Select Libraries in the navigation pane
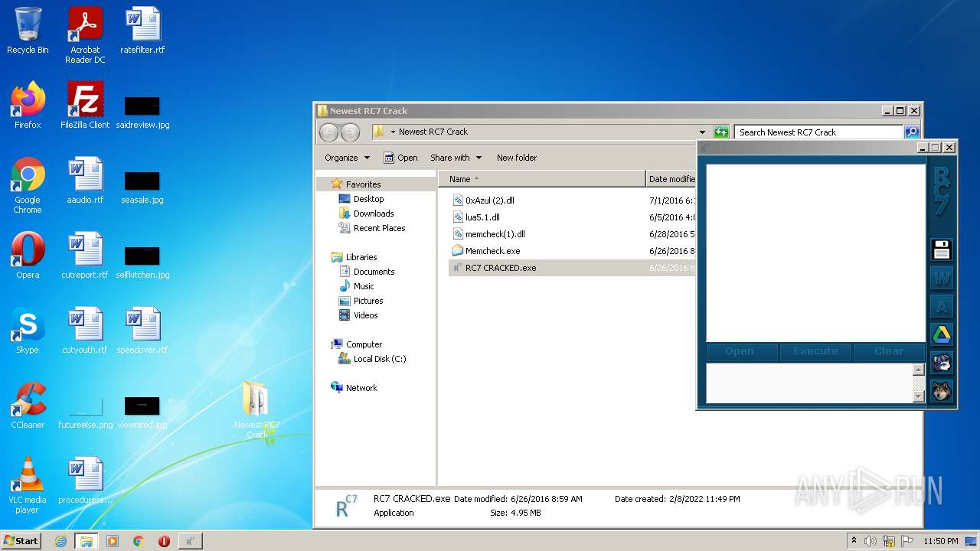The image size is (980, 551). point(361,257)
